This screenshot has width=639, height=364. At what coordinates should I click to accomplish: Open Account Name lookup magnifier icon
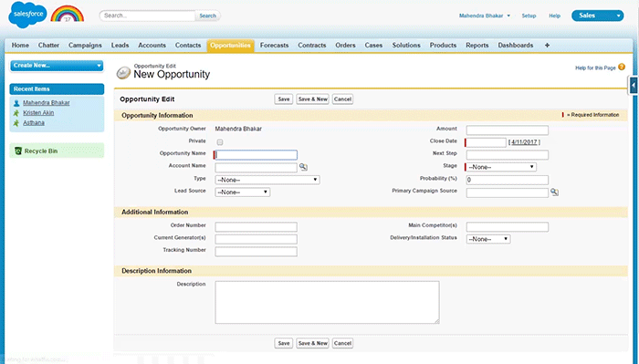pyautogui.click(x=303, y=167)
